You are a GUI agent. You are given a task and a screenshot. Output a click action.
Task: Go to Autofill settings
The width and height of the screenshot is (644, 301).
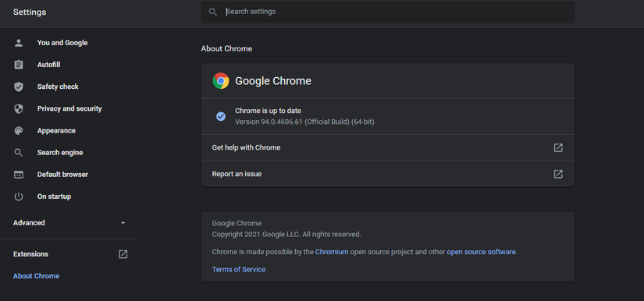tap(49, 65)
